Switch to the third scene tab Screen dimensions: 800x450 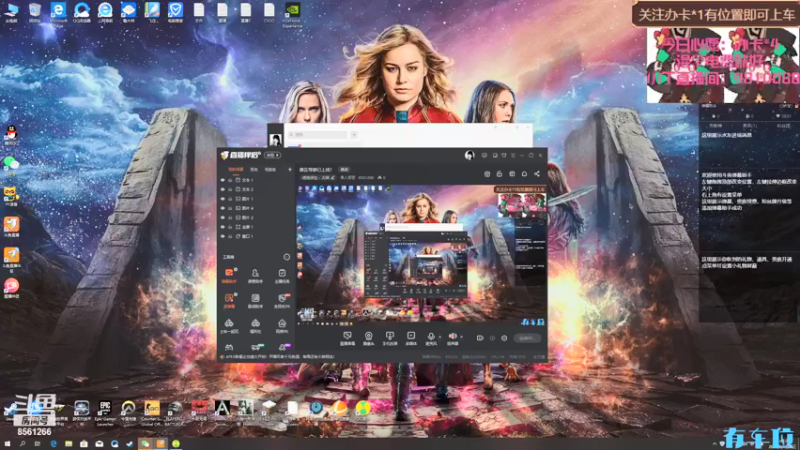(270, 169)
